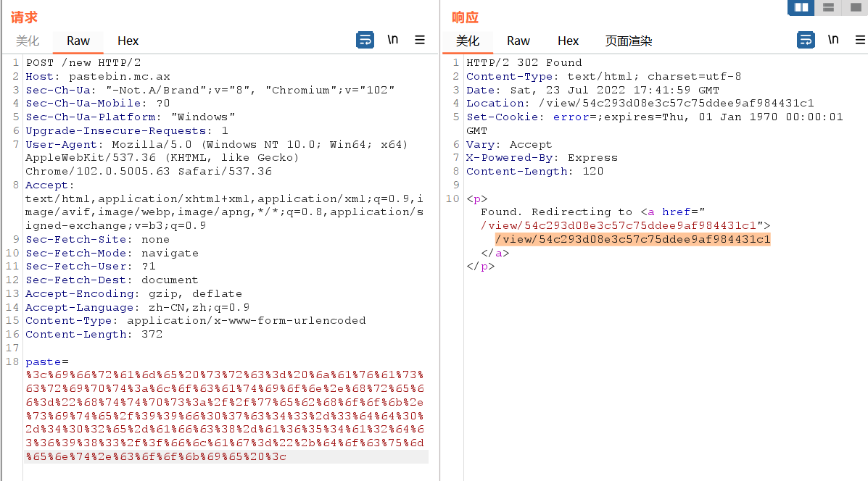Switch to the response Raw tab
This screenshot has width=868, height=481.
518,41
